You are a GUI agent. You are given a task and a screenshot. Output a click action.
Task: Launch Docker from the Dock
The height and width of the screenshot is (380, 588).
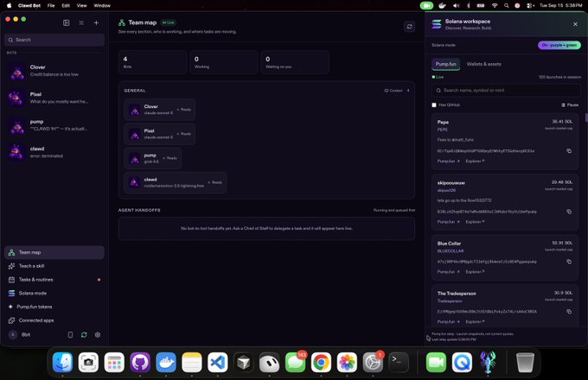tap(166, 362)
